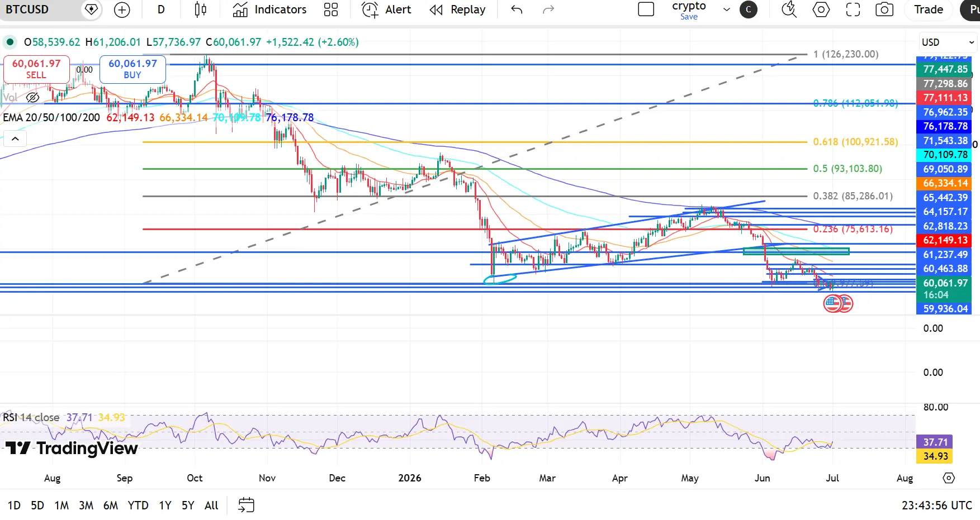The width and height of the screenshot is (980, 520).
Task: Expand the USD currency dropdown
Action: point(948,42)
